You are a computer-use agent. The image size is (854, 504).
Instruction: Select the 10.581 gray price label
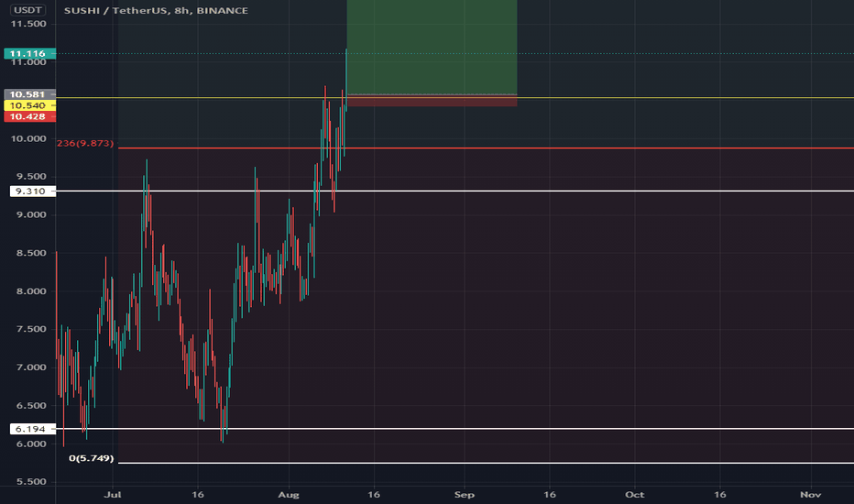(x=29, y=94)
